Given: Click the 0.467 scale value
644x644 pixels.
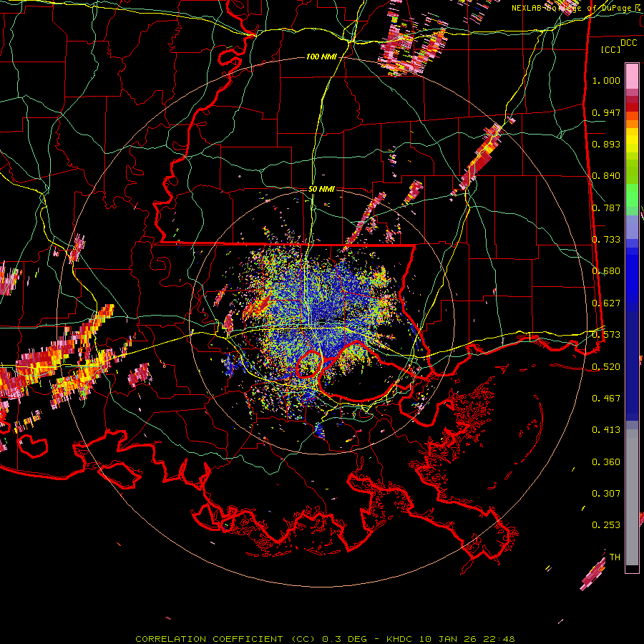Looking at the screenshot, I should coord(606,399).
